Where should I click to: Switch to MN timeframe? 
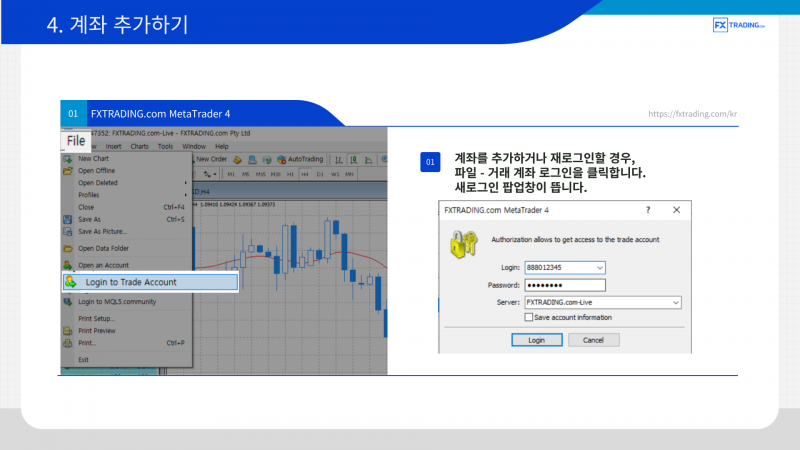click(349, 174)
